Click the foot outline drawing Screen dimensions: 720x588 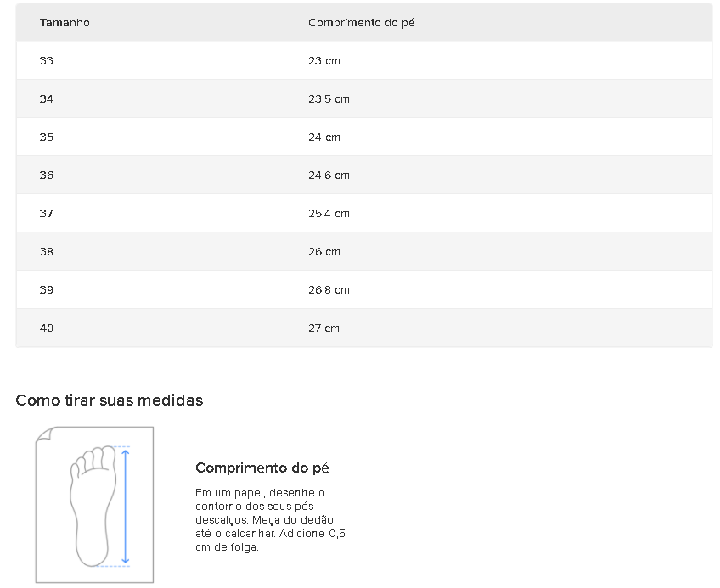point(93,506)
